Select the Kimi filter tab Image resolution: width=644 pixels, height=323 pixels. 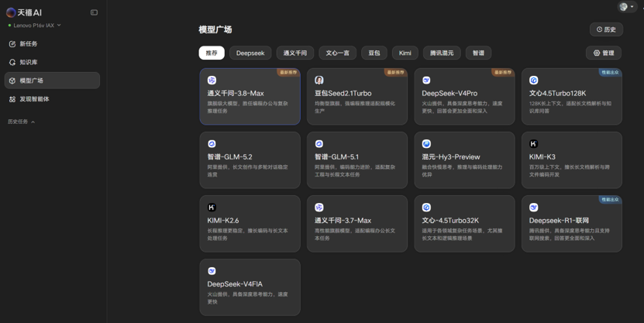[x=405, y=53]
